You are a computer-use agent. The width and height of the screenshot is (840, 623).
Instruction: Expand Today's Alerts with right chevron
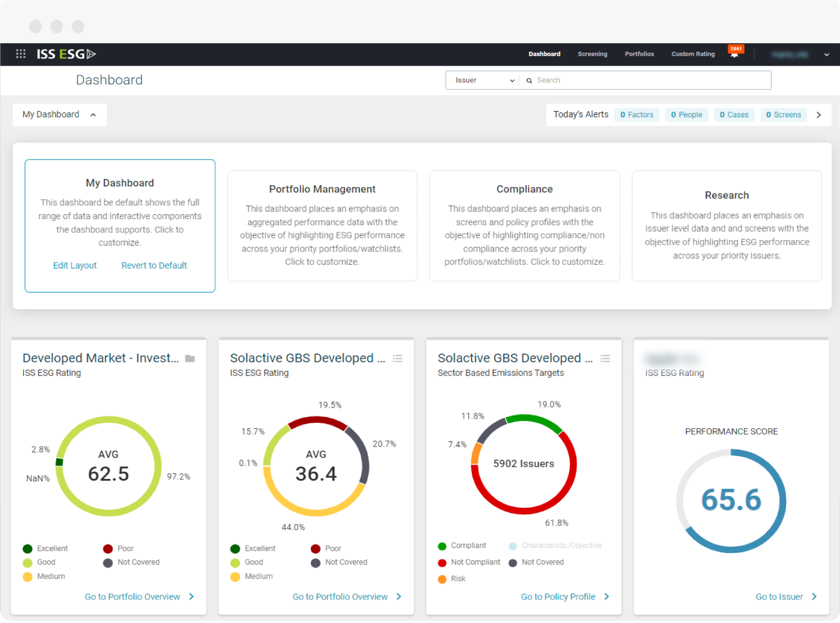coord(819,115)
